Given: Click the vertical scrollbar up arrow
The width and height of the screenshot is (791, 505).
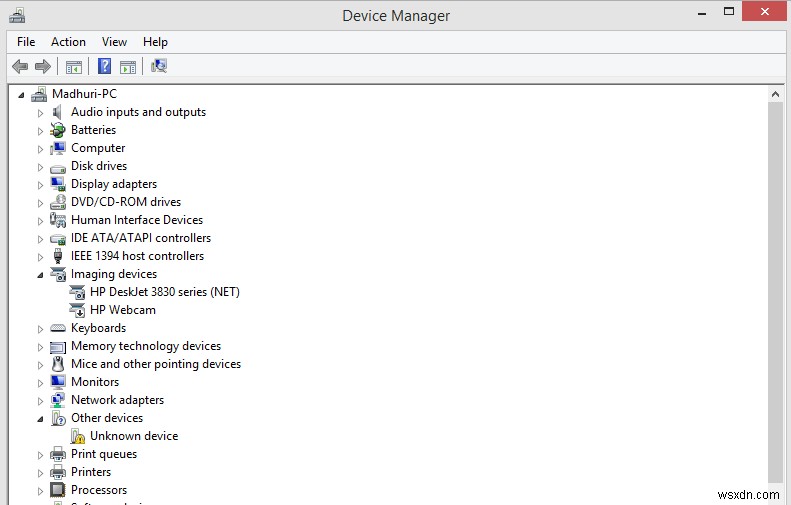Looking at the screenshot, I should [x=775, y=94].
